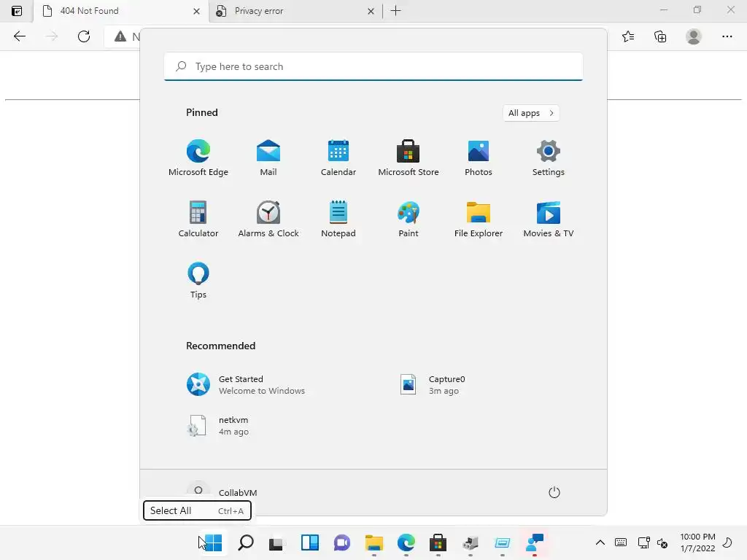The height and width of the screenshot is (560, 747).
Task: Open the CollabVM user account menu
Action: tap(222, 492)
